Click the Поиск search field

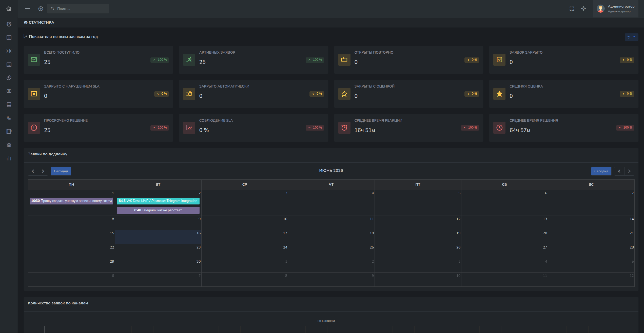click(x=78, y=9)
